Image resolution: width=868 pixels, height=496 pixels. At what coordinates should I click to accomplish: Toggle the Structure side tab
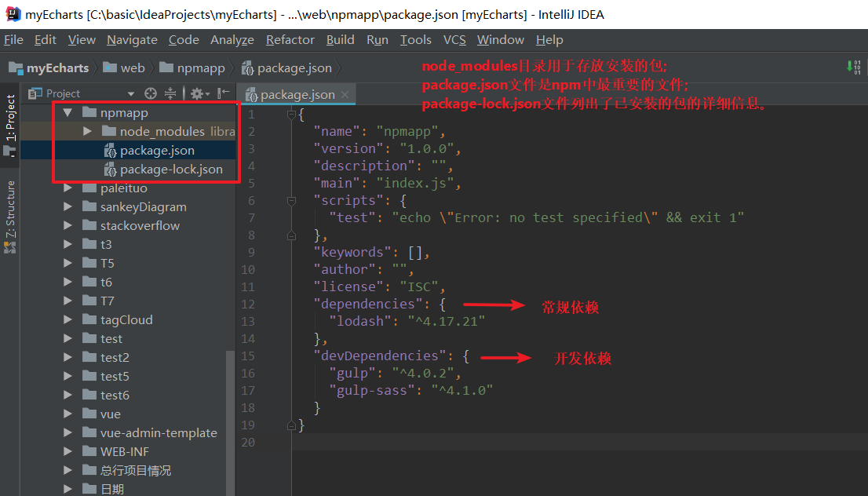point(10,217)
